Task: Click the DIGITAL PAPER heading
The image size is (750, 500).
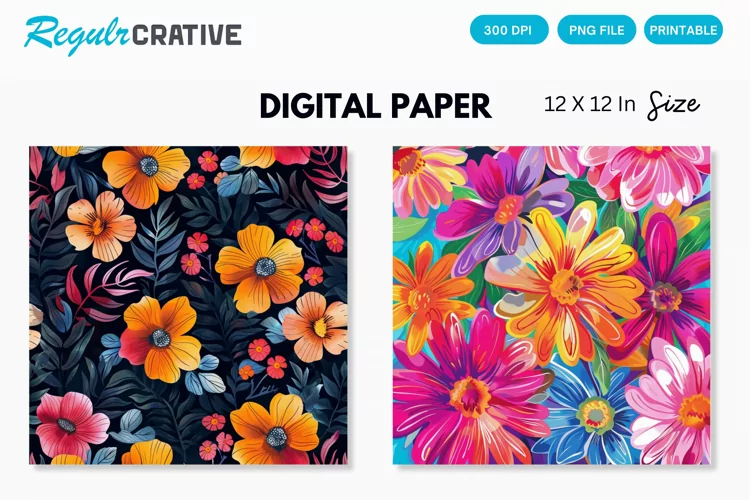Action: pos(375,106)
